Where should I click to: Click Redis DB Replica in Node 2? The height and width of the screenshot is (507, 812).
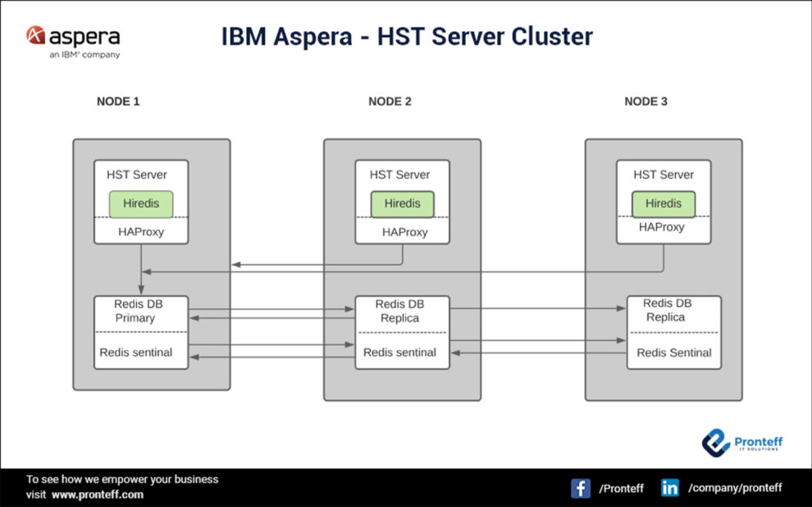399,311
